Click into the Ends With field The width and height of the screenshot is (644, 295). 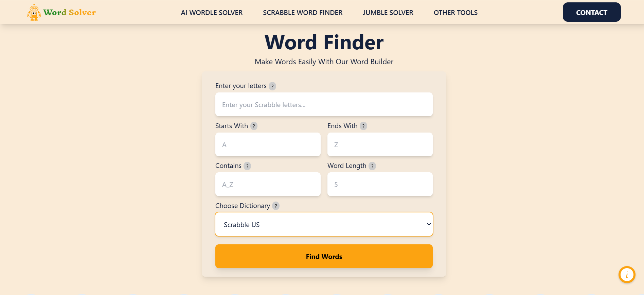[380, 144]
